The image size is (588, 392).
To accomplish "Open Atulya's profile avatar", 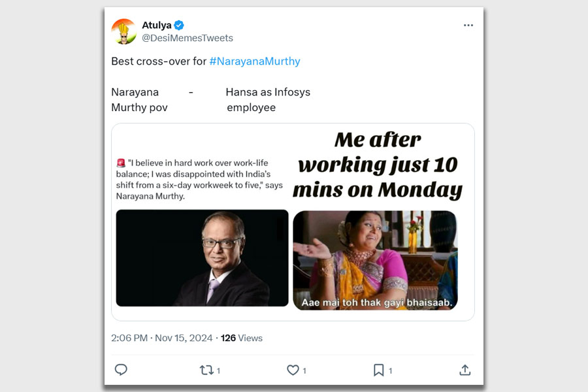I will [123, 31].
